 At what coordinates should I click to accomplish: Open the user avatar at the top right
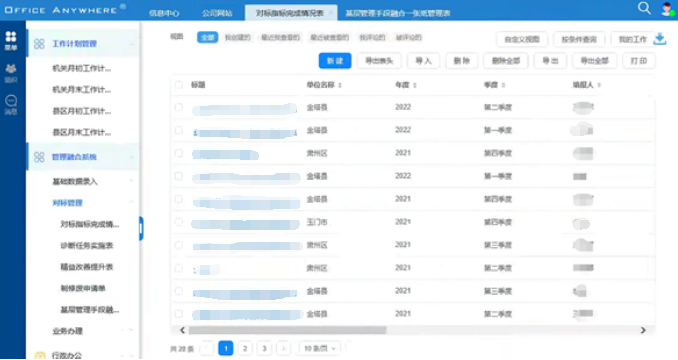click(668, 9)
